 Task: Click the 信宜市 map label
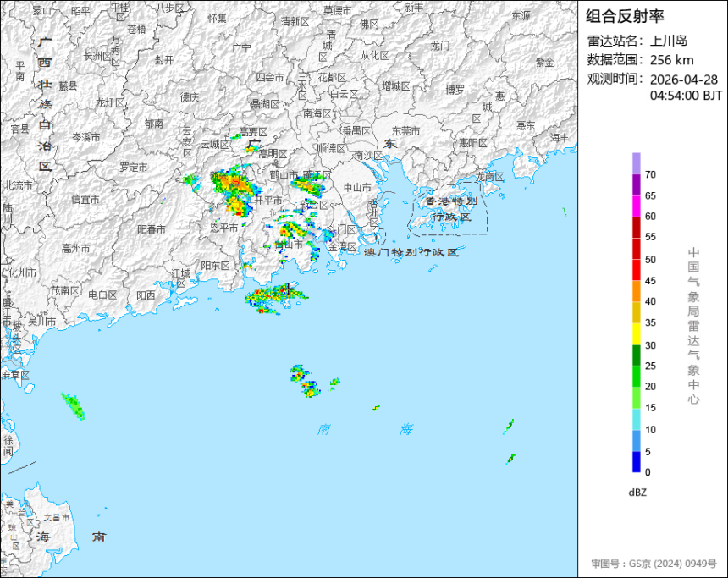pos(85,200)
